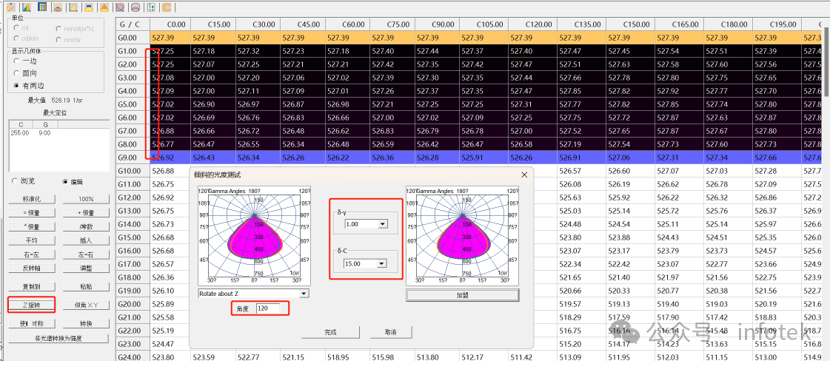Click the 反转轴 button
The height and width of the screenshot is (365, 837).
click(31, 268)
